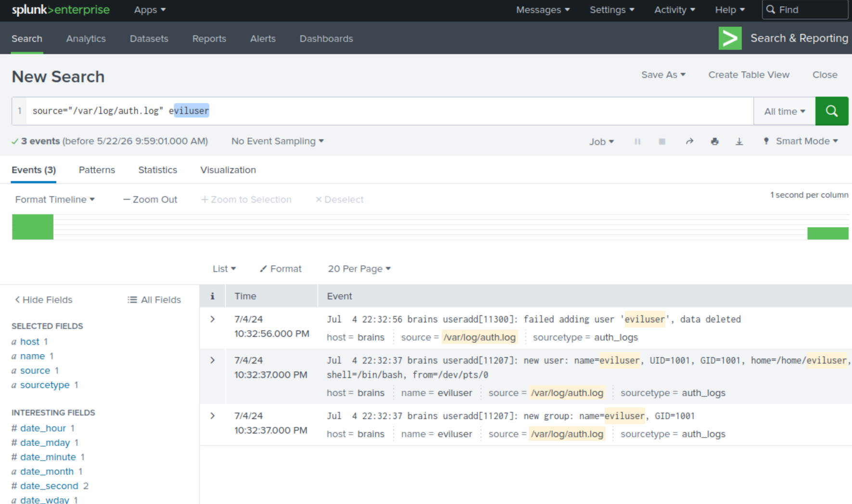Select the Search nav tab

(x=27, y=38)
